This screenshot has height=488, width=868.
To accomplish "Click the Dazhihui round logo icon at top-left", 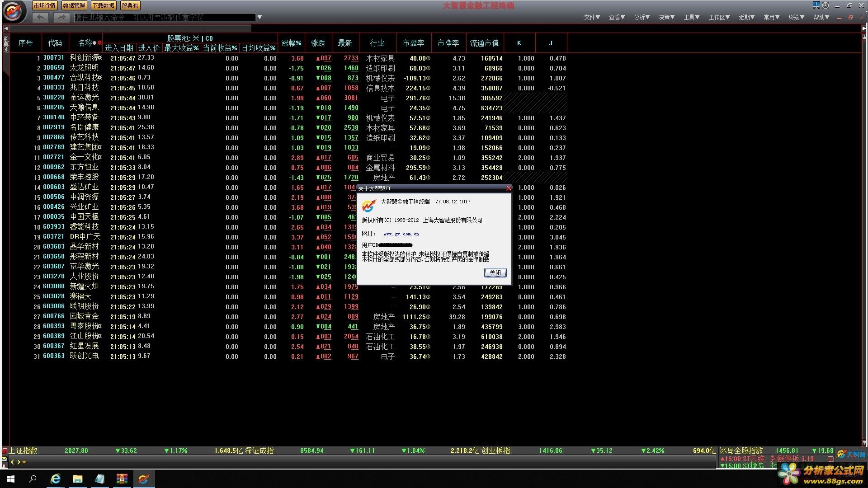I will click(14, 12).
